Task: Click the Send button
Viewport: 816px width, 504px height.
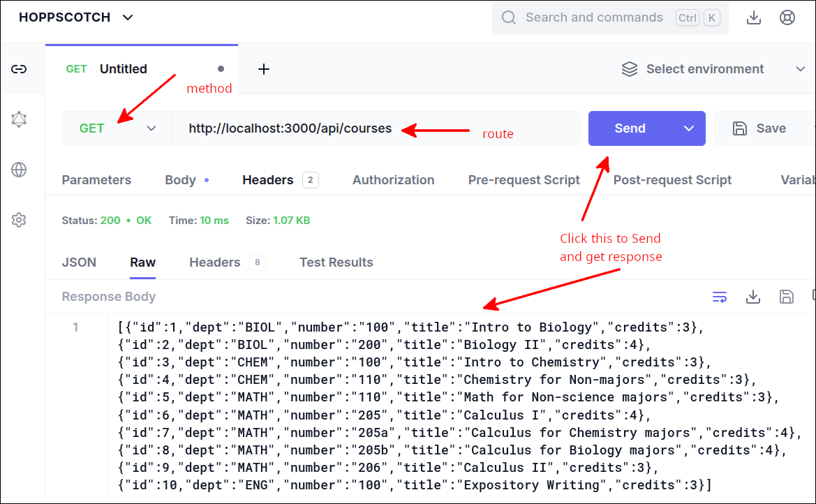Action: (630, 128)
